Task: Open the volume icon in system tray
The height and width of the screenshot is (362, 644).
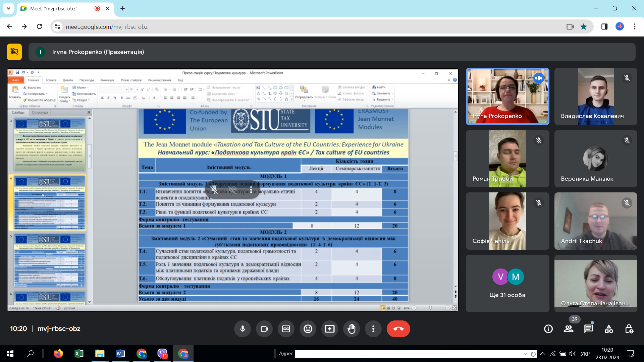Action: pos(572,354)
